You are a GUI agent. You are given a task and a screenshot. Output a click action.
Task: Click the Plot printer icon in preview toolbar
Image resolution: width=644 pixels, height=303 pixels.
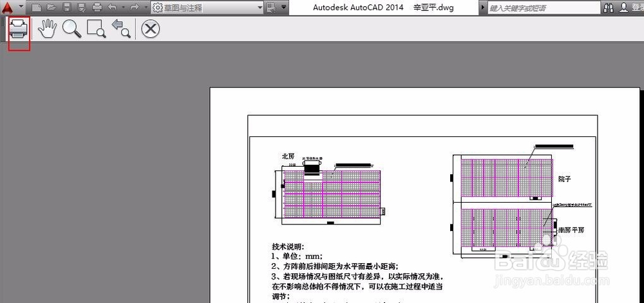point(19,29)
